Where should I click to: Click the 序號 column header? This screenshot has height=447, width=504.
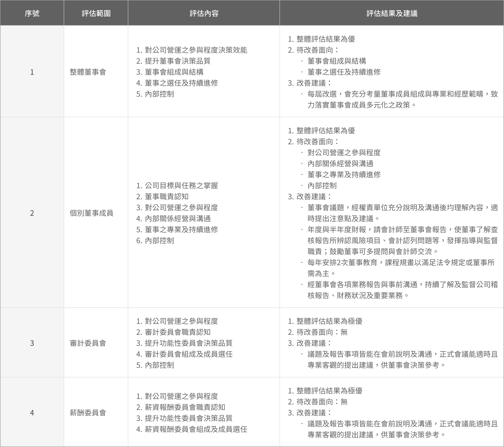point(32,13)
